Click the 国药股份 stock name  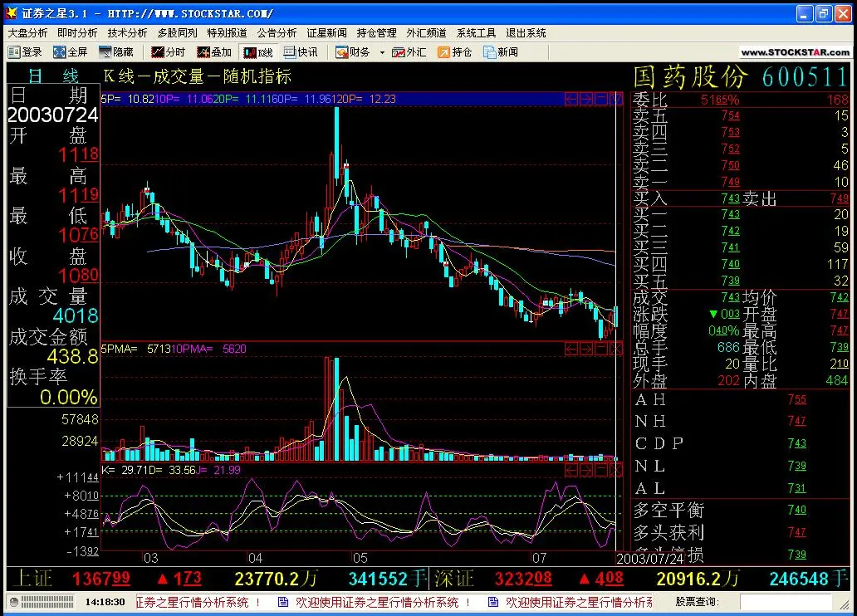point(690,77)
